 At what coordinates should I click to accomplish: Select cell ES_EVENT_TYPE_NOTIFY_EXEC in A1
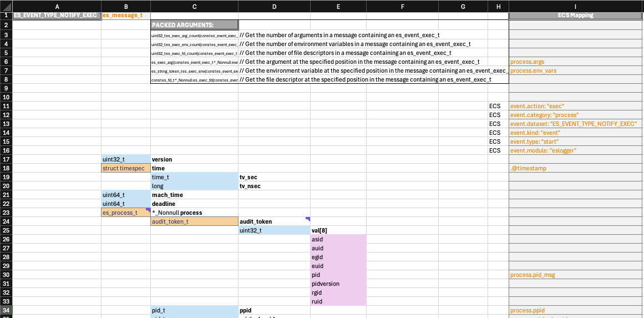(57, 15)
